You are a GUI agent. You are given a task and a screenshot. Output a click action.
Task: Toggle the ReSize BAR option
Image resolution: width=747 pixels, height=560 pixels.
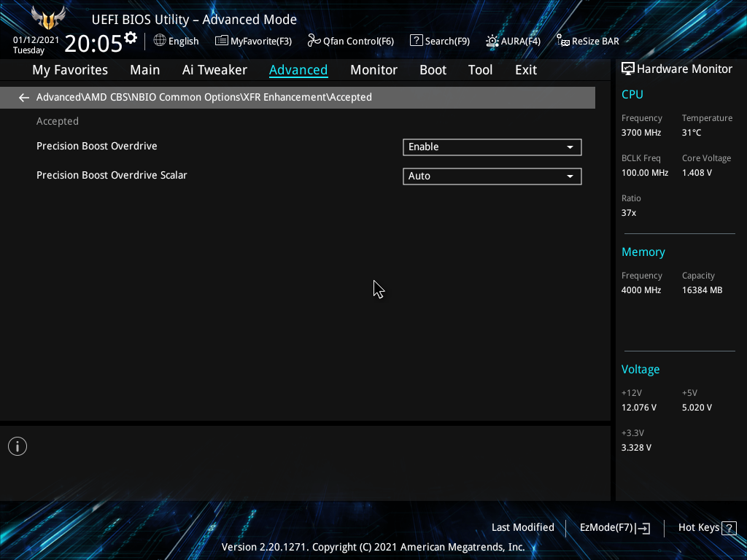pyautogui.click(x=587, y=41)
